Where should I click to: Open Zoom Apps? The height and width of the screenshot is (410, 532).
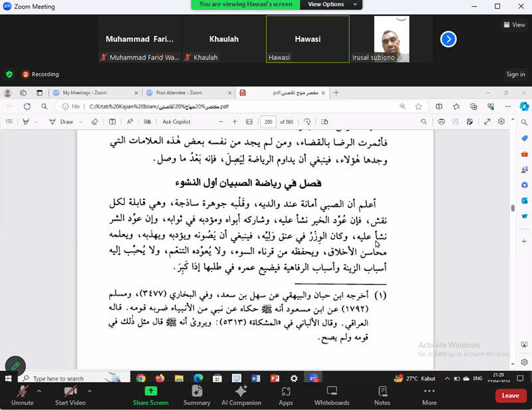[286, 395]
